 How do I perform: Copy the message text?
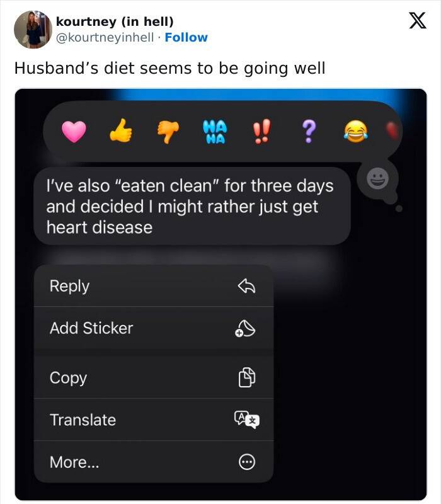[154, 377]
